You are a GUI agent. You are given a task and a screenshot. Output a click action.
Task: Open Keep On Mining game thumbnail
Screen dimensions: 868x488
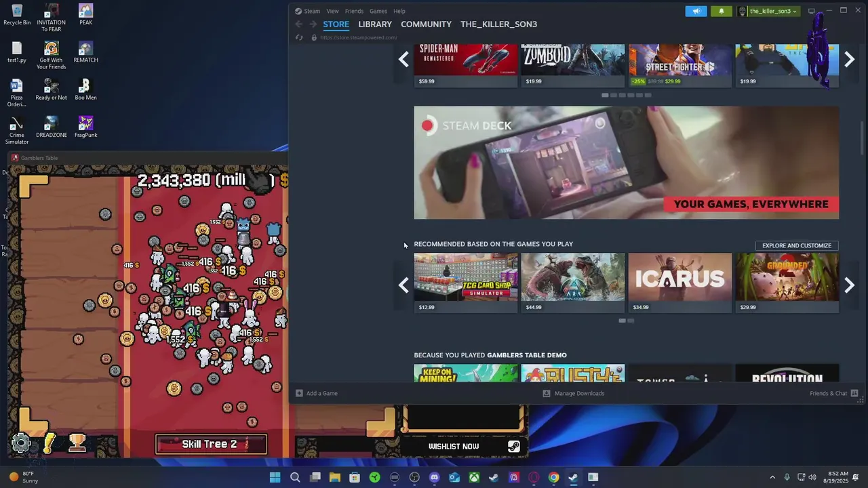(x=466, y=373)
